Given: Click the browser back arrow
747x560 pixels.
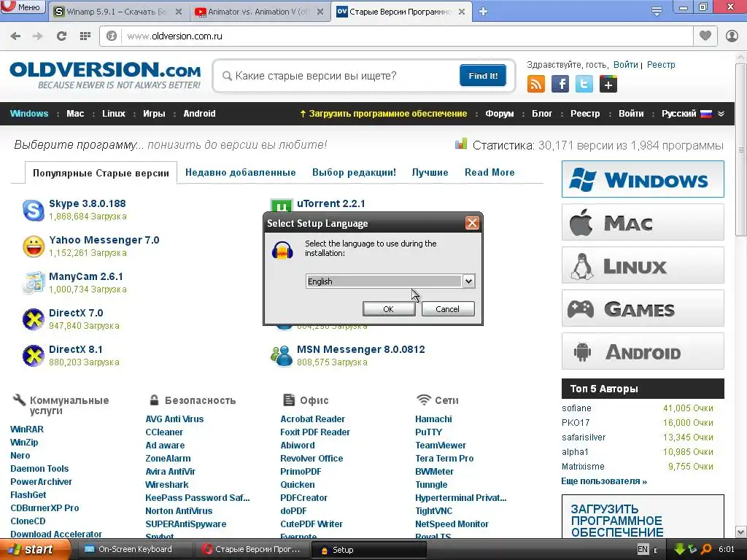Looking at the screenshot, I should 15,36.
